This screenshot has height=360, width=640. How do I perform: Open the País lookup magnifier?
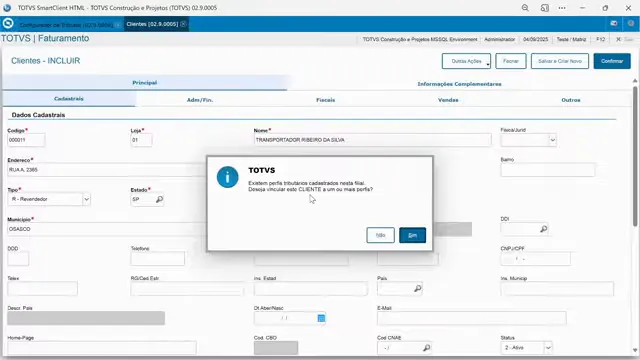click(x=418, y=289)
